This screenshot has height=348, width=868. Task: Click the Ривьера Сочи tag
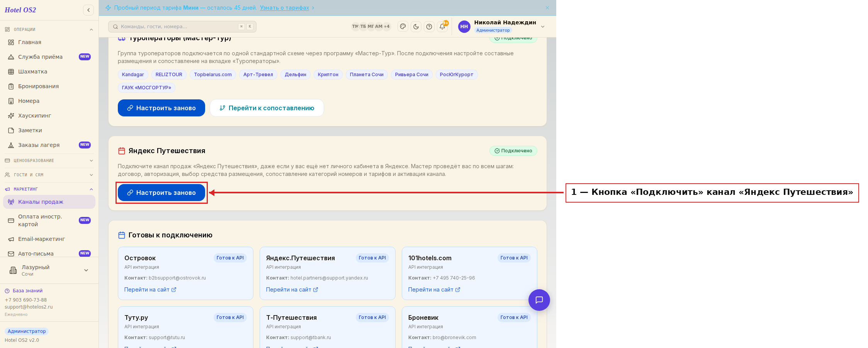point(412,75)
